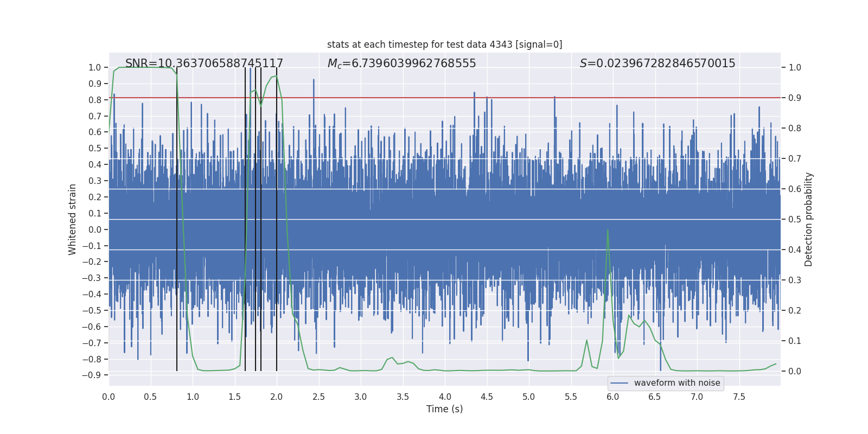
Task: Select the −0.4 tick label
Action: [x=92, y=294]
